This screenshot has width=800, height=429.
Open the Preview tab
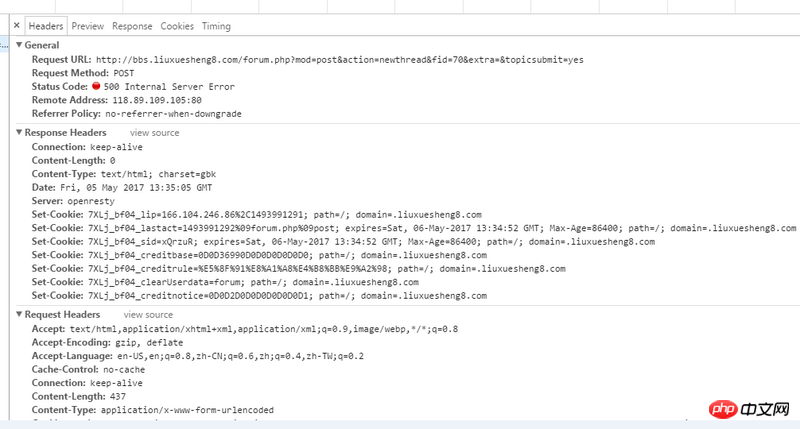pos(88,26)
